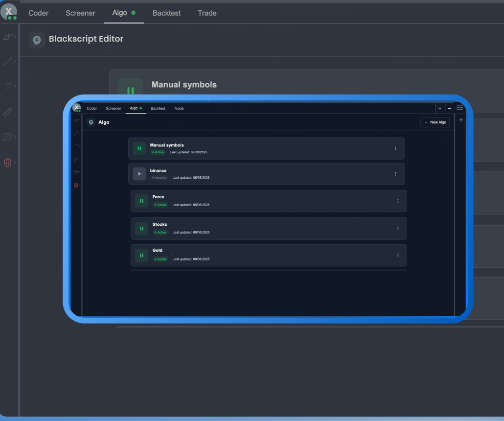Screen dimensions: 504x421
Task: Click the New Algo button
Action: point(435,122)
